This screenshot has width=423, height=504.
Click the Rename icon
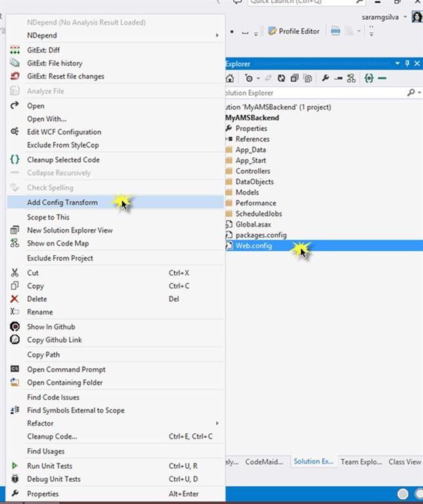click(x=15, y=312)
